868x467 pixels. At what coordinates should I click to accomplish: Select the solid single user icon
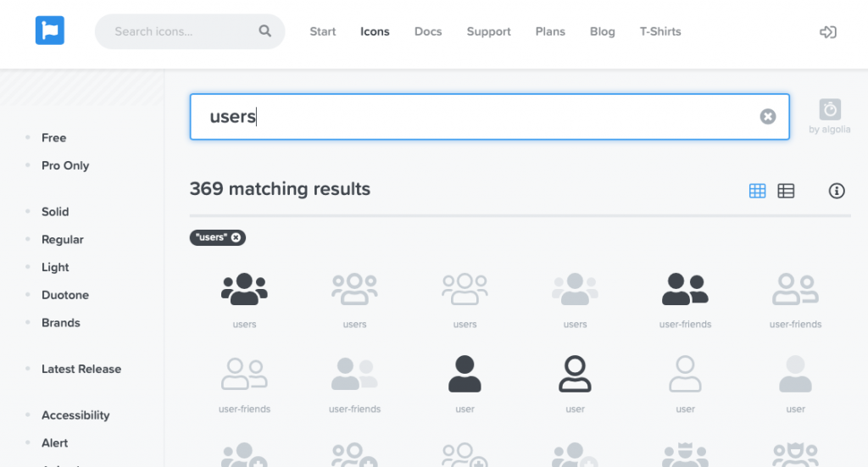click(465, 374)
